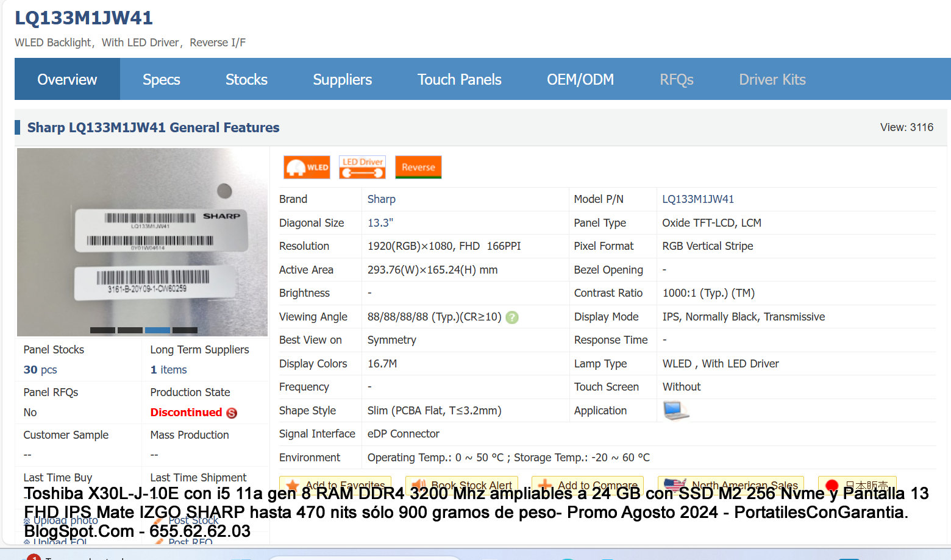Open the 30 pcs panel stocks link
Viewport: 951px width, 560px height.
(40, 370)
